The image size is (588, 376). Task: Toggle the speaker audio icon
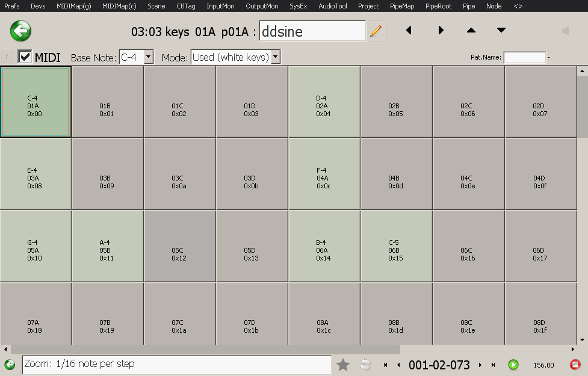(x=565, y=31)
